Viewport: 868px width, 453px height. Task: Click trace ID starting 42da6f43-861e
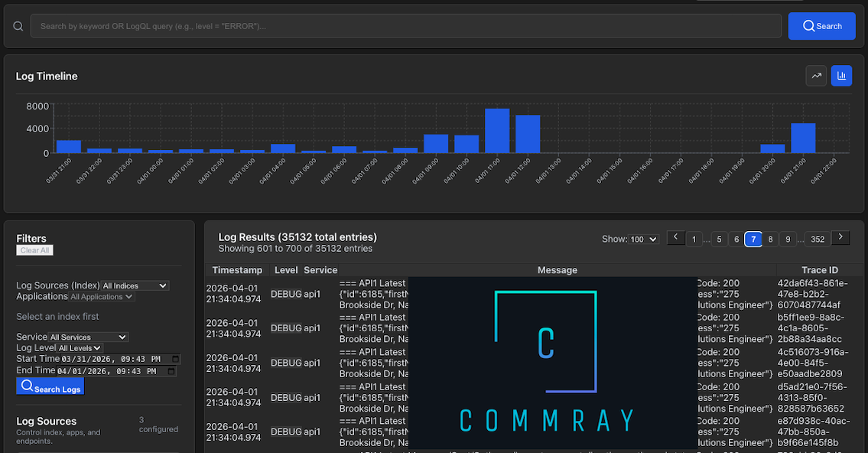(x=812, y=294)
